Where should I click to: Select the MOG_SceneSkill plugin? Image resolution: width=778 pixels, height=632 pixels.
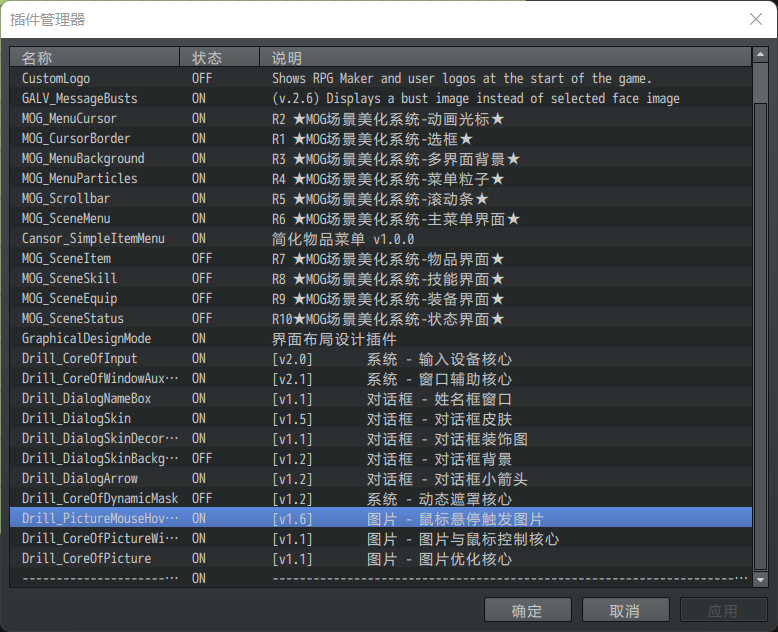381,278
